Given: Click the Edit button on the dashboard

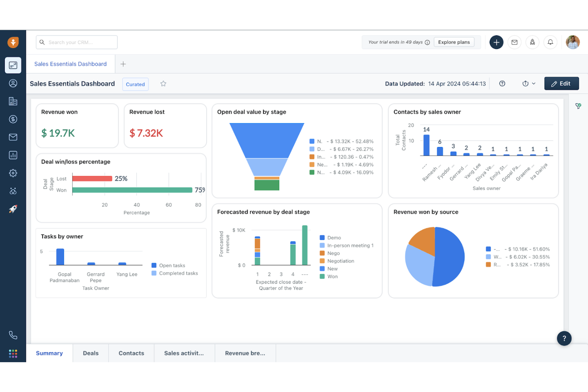Looking at the screenshot, I should click(x=561, y=83).
